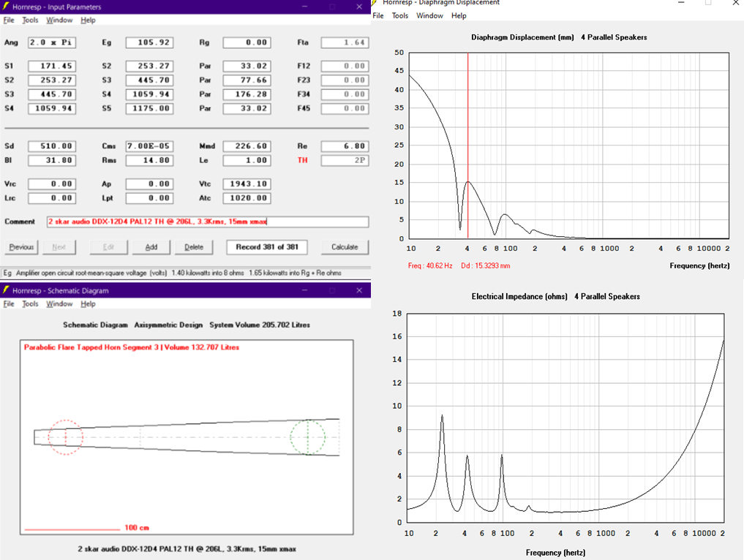Viewport: 744px width, 560px height.
Task: Click the red TH label
Action: (x=302, y=160)
